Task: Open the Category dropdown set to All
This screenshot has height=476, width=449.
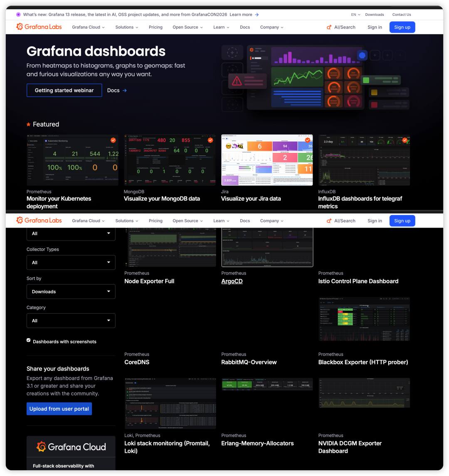Action: click(x=71, y=321)
